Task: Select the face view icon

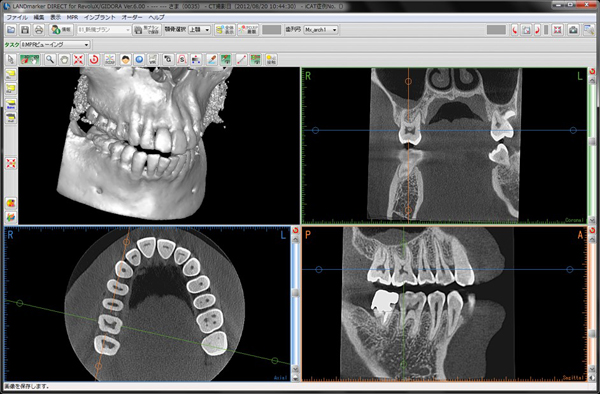Action: (125, 60)
